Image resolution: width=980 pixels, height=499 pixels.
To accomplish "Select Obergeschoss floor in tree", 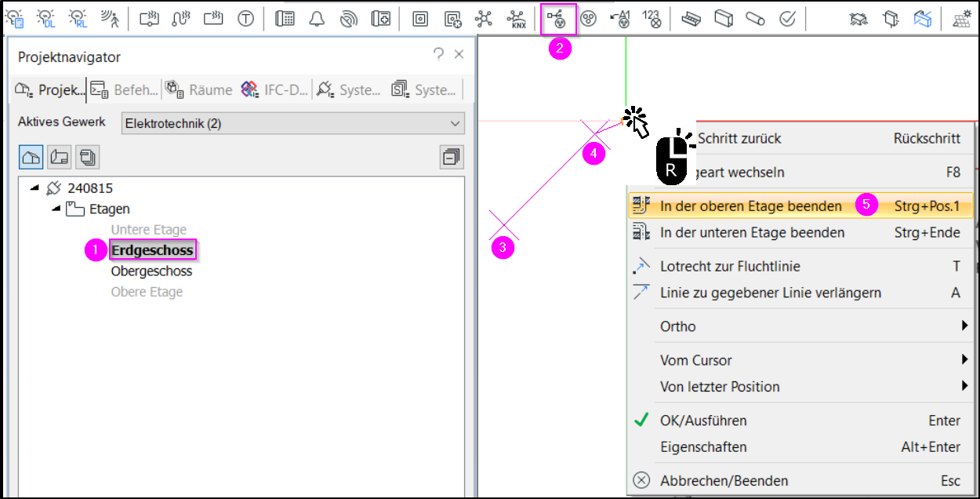I will coord(151,271).
